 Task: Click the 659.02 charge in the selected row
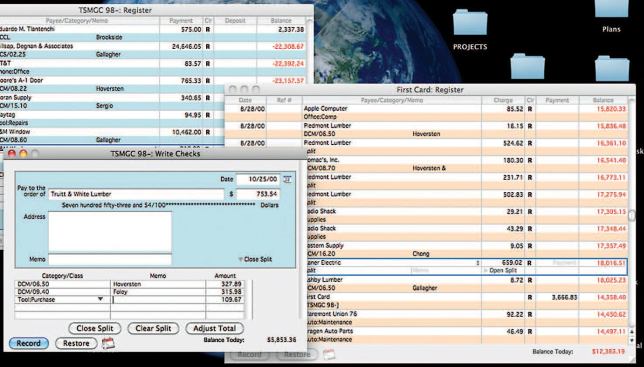point(513,263)
